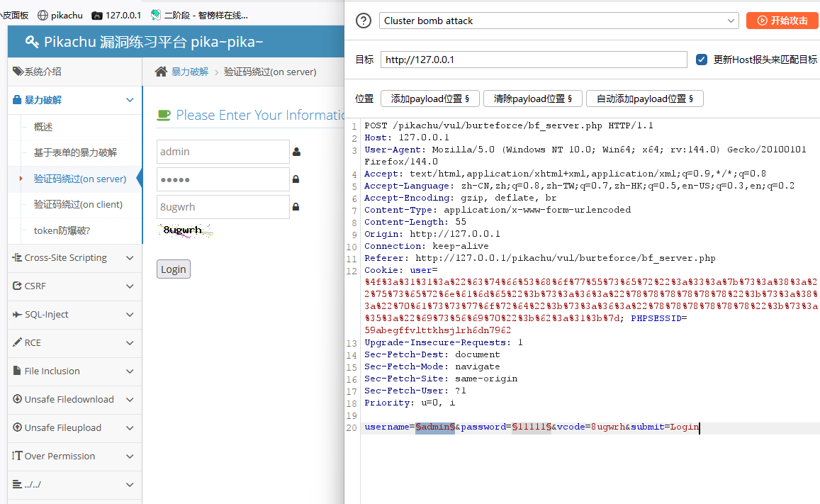Click the §11111§ payload marker in request
Screen dimensions: 820x504
(x=532, y=427)
